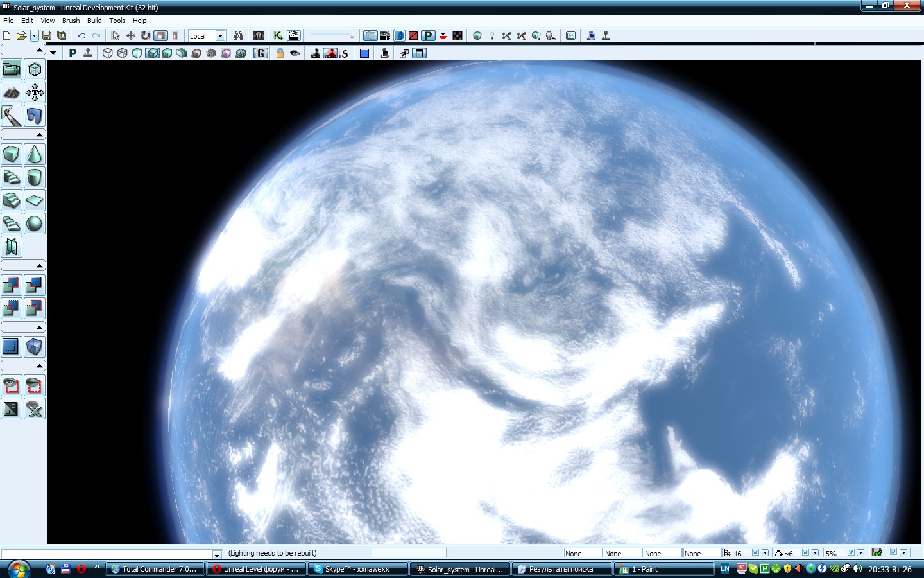The width and height of the screenshot is (924, 578).
Task: Click the CSG Intersect button
Action: point(12,308)
